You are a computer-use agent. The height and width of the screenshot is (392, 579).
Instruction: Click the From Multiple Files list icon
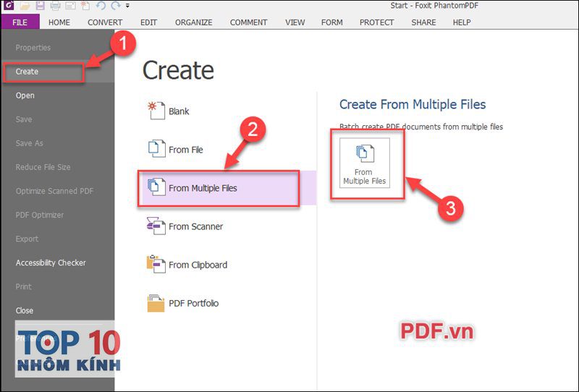(x=156, y=187)
